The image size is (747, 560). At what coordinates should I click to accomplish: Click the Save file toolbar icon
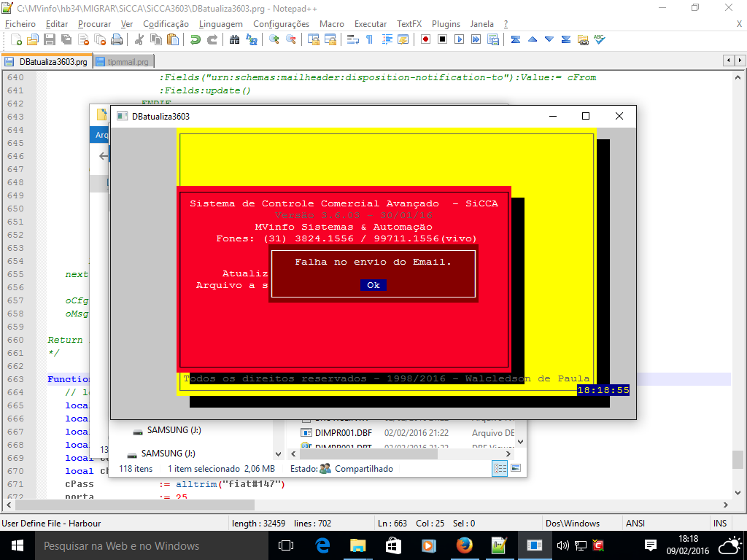tap(50, 39)
